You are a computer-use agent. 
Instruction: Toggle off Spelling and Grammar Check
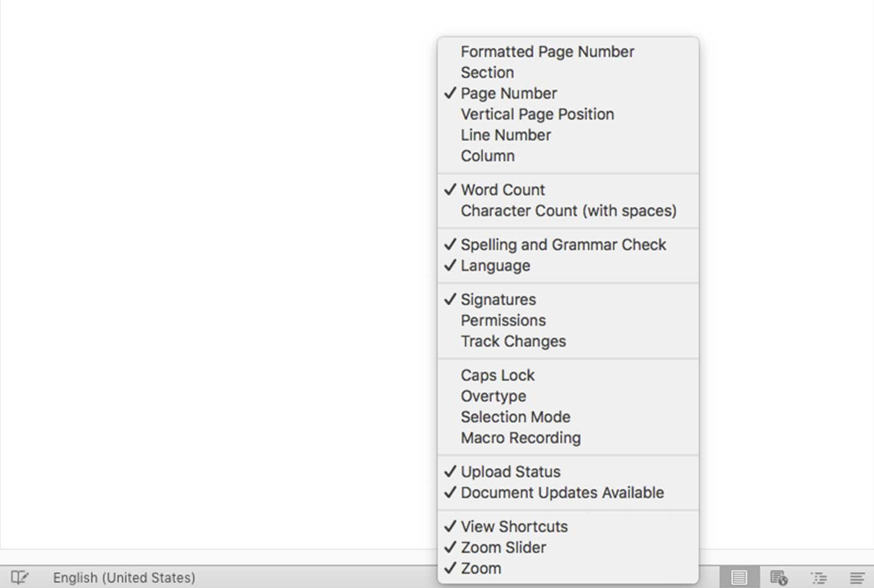[x=563, y=245]
